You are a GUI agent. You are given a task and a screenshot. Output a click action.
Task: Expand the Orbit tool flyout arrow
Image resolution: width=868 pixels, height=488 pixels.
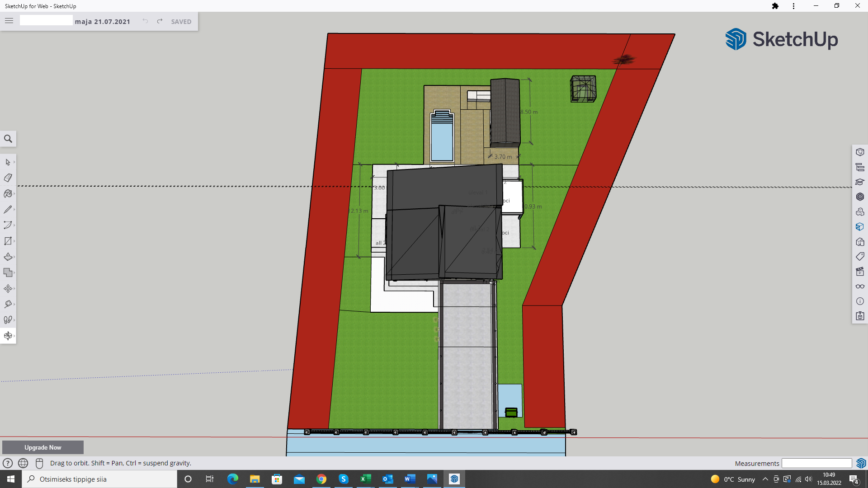pyautogui.click(x=14, y=336)
